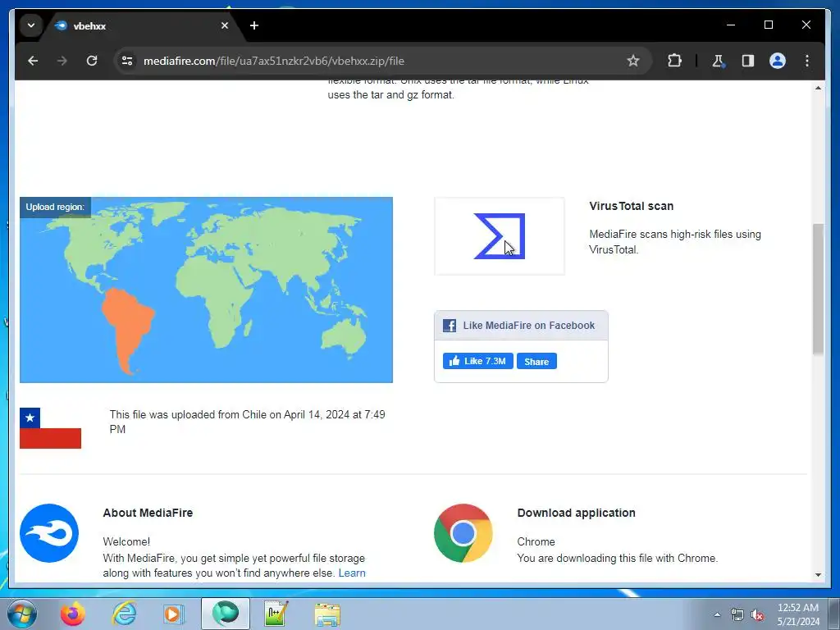Bookmark this page with the star icon

pos(633,61)
